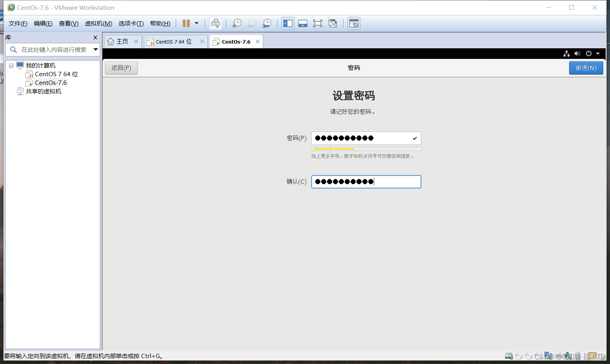Open the 虚拟机(M) menu
The height and width of the screenshot is (364, 610).
click(x=99, y=24)
